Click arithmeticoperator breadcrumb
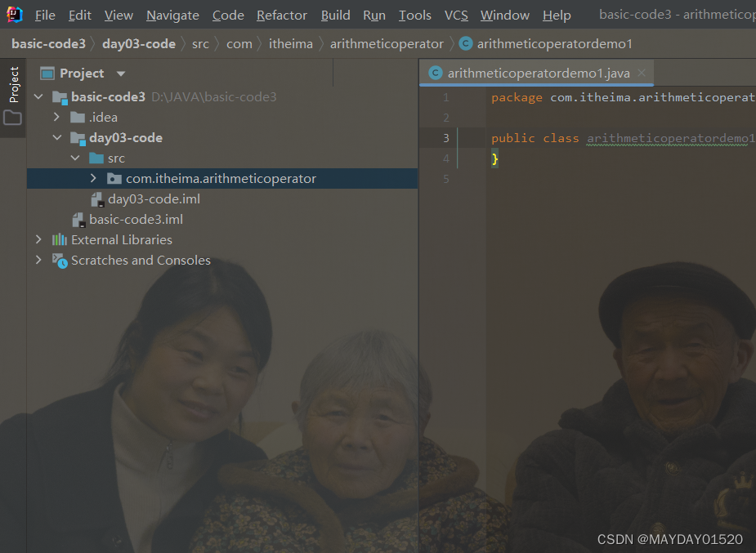The width and height of the screenshot is (756, 553). [387, 44]
